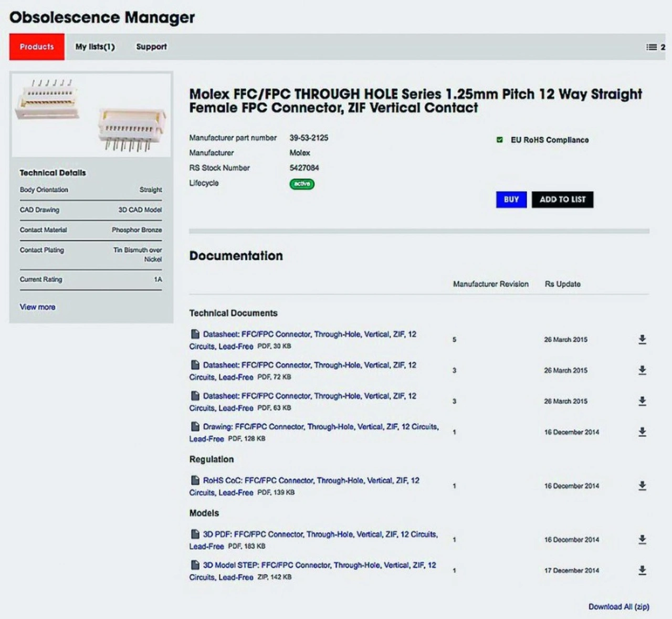Download the 63 KB datasheet PDF
672x619 pixels.
[x=642, y=402]
